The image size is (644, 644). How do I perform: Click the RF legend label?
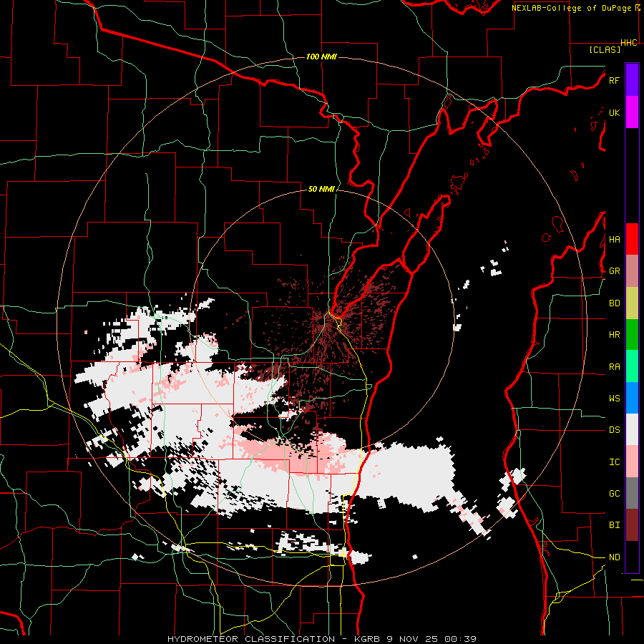[x=614, y=80]
